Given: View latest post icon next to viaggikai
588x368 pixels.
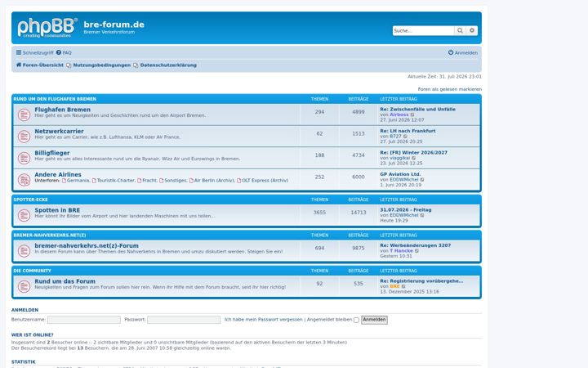Looking at the screenshot, I should click(x=414, y=159).
